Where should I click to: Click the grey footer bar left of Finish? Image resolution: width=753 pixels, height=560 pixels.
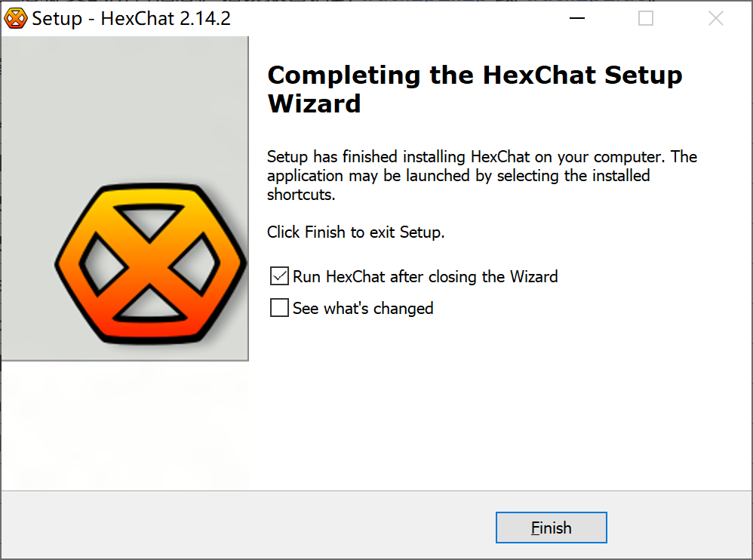click(x=247, y=525)
